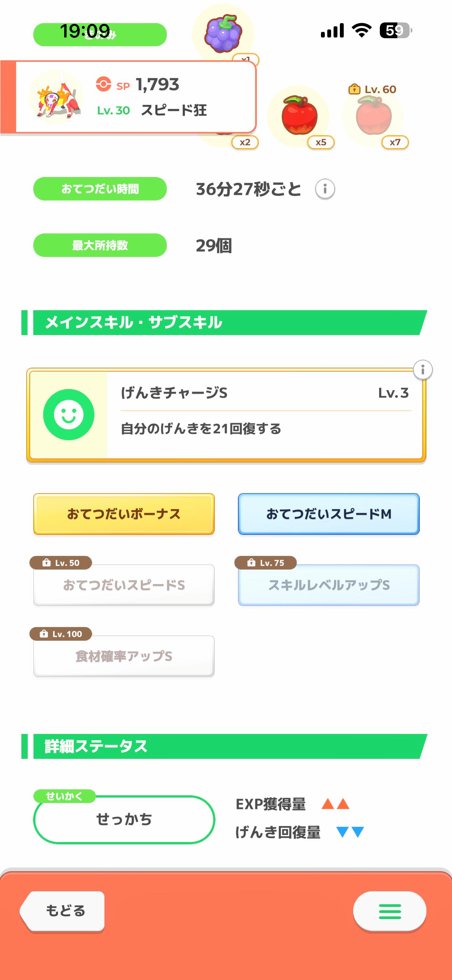The image size is (452, 980).
Task: Tap the info icon on main skill card
Action: coord(423,370)
